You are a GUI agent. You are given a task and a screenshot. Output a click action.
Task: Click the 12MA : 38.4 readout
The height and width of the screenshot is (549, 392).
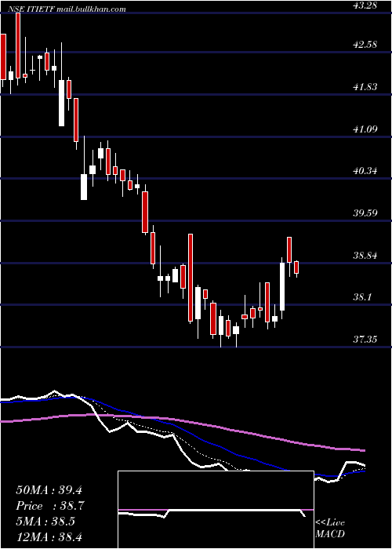(x=49, y=536)
